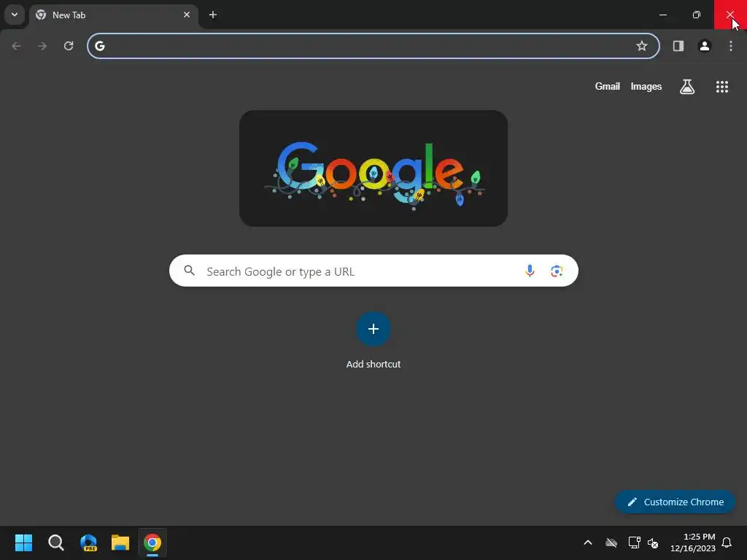747x560 pixels.
Task: Go back to the previous page
Action: [16, 46]
